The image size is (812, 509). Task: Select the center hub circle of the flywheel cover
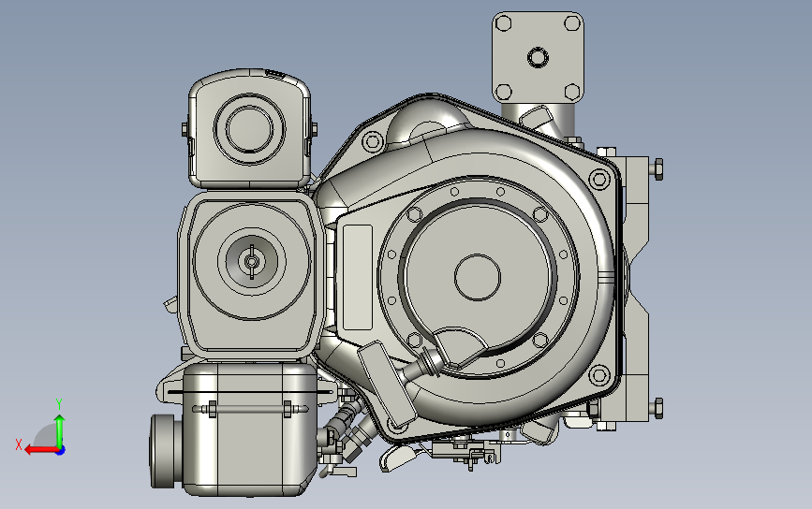478,277
